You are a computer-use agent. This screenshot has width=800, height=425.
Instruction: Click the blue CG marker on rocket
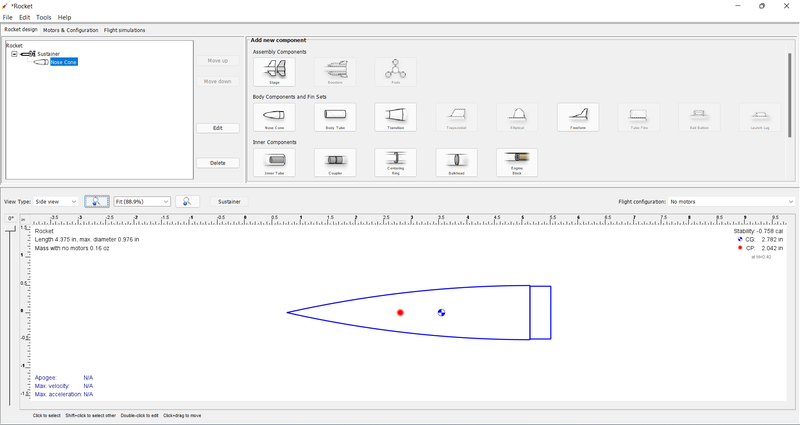tap(441, 312)
